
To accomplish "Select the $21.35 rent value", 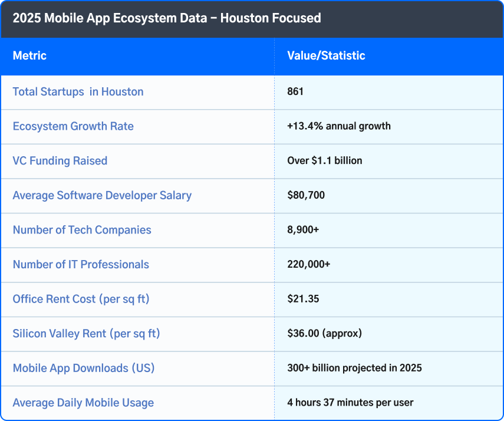I will (303, 299).
